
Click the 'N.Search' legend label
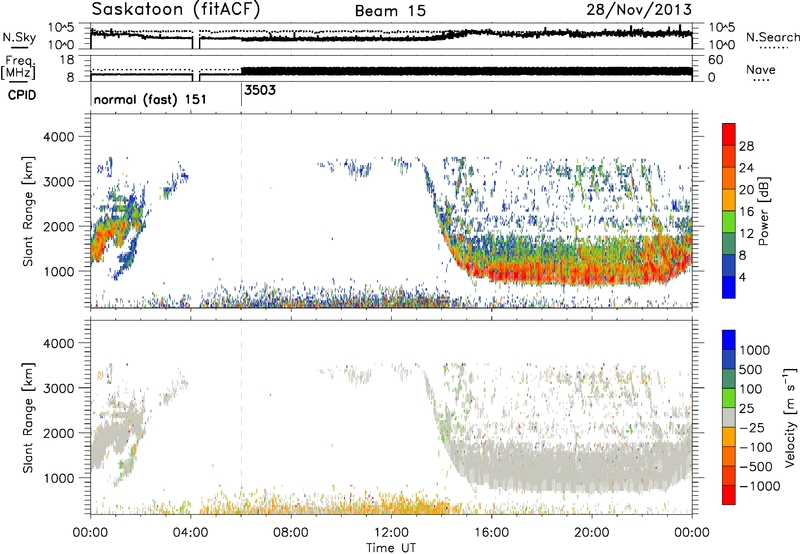(772, 37)
